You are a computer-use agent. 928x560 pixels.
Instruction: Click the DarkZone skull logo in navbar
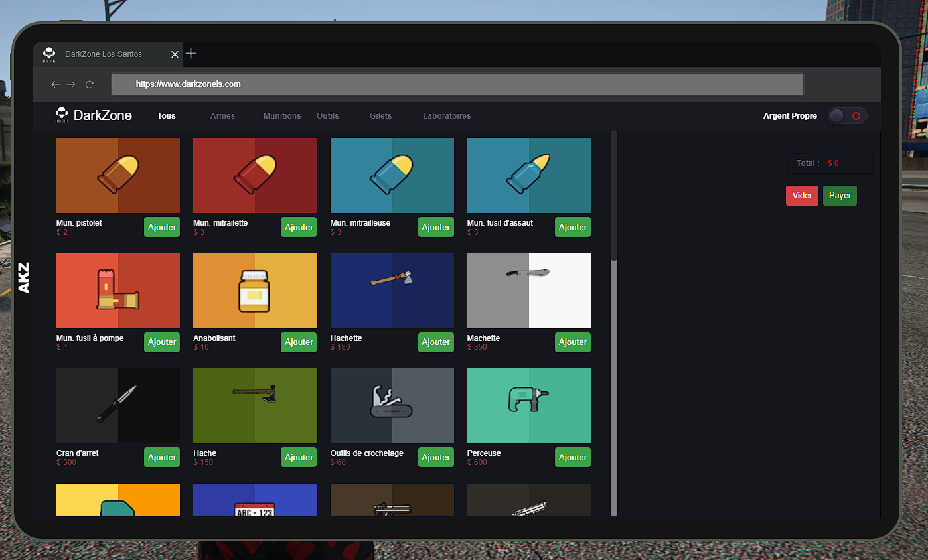point(62,115)
